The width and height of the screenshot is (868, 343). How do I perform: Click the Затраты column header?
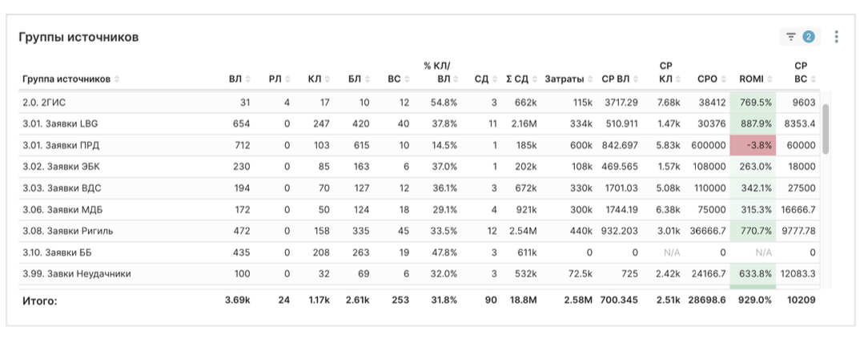pyautogui.click(x=564, y=79)
